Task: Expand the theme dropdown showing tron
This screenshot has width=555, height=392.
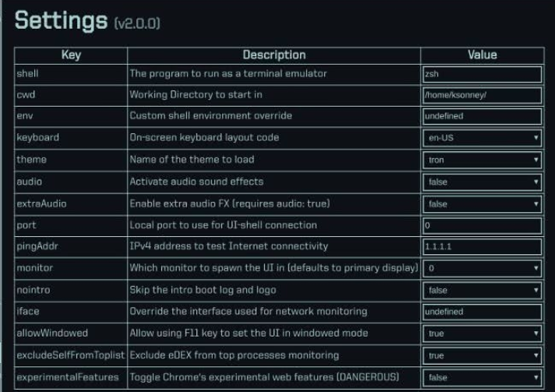Action: coord(482,160)
